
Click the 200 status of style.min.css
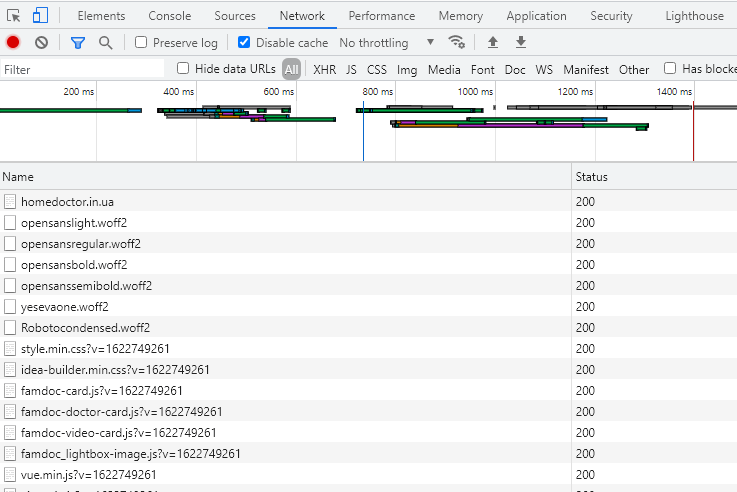click(x=585, y=349)
